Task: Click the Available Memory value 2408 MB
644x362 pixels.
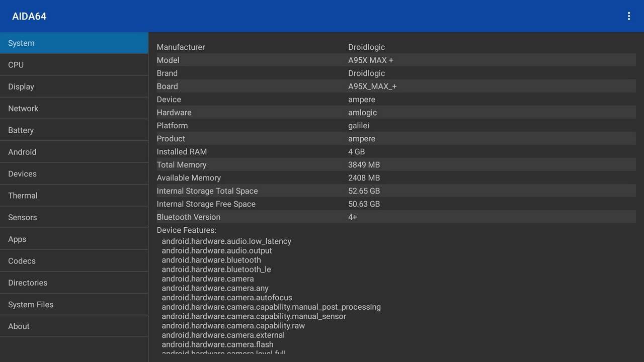Action: click(364, 178)
